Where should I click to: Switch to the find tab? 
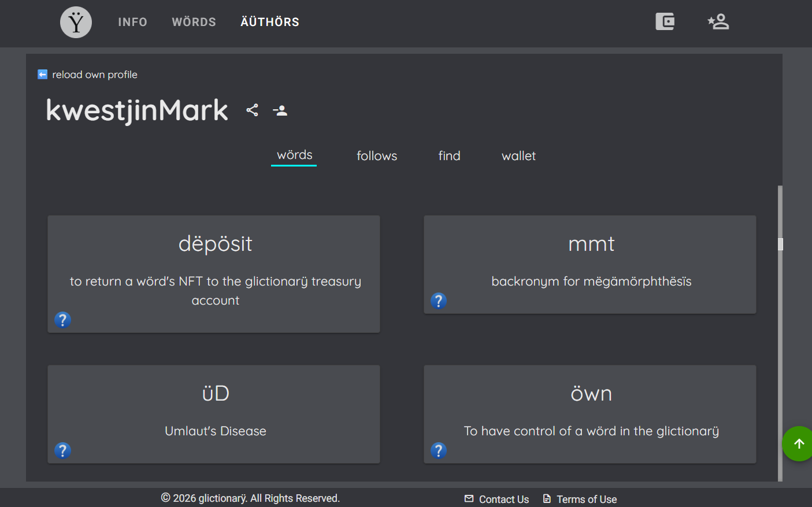click(449, 156)
